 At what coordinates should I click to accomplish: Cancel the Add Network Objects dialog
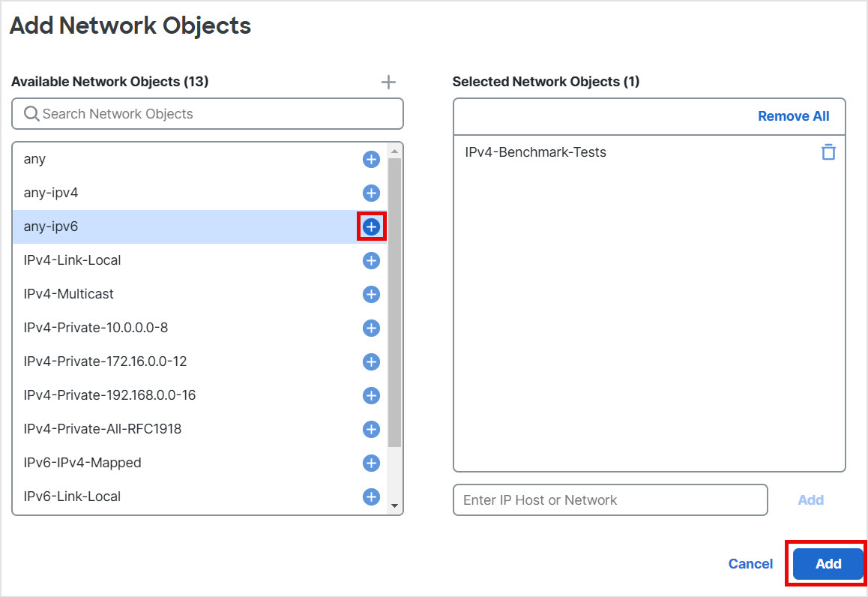750,563
